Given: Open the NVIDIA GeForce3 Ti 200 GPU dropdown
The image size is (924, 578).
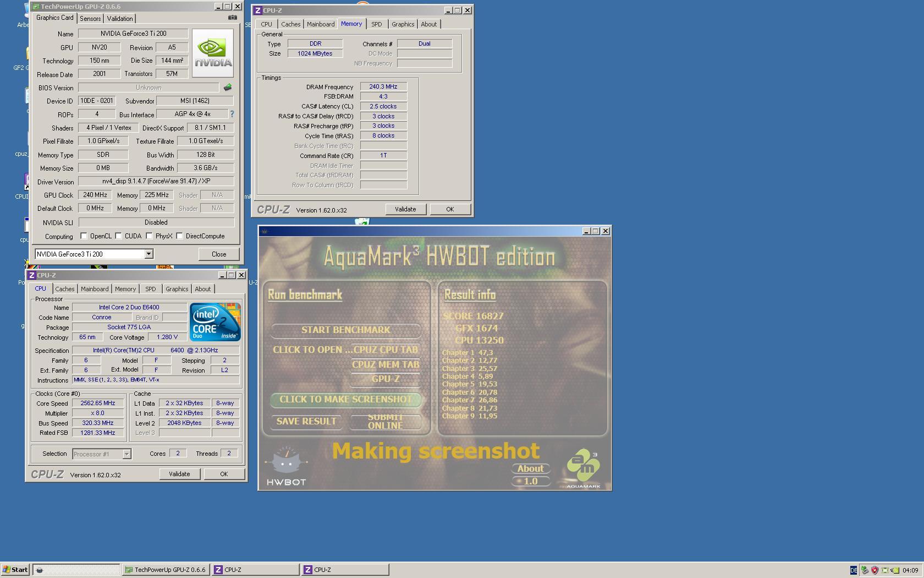Looking at the screenshot, I should coord(148,254).
